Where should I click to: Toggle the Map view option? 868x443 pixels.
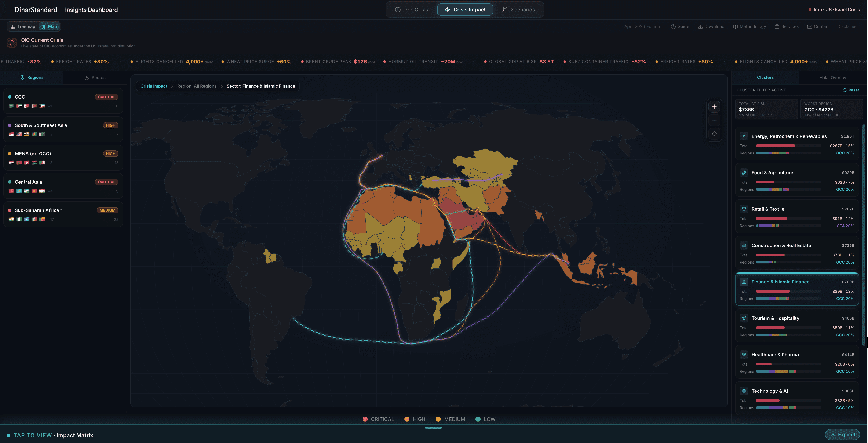tap(49, 27)
